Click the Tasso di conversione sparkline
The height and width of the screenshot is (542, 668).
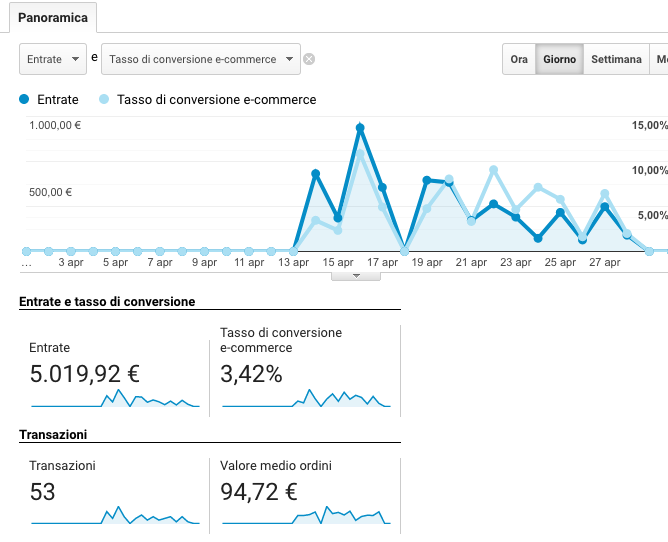point(306,399)
